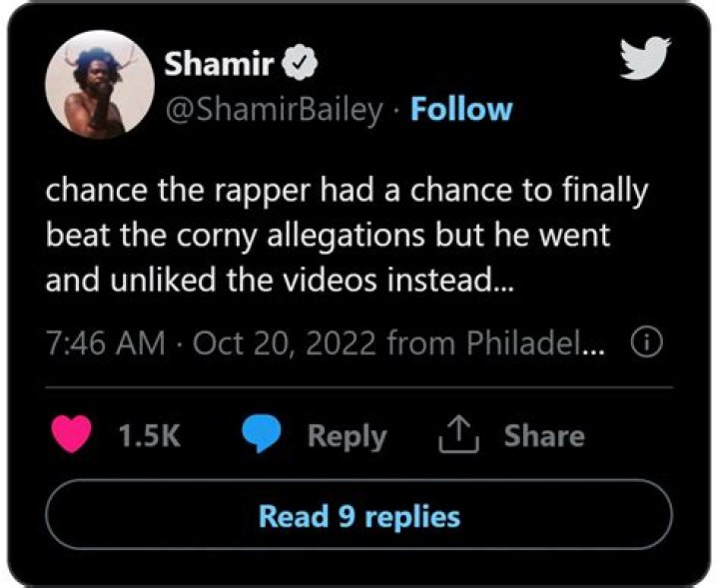
Task: Click the 7:46 AM timestamp
Action: coord(105,343)
